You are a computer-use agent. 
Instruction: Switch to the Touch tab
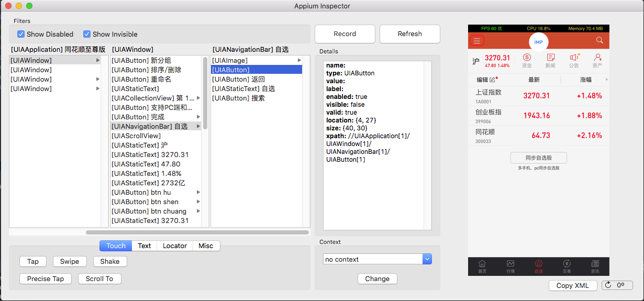(116, 246)
